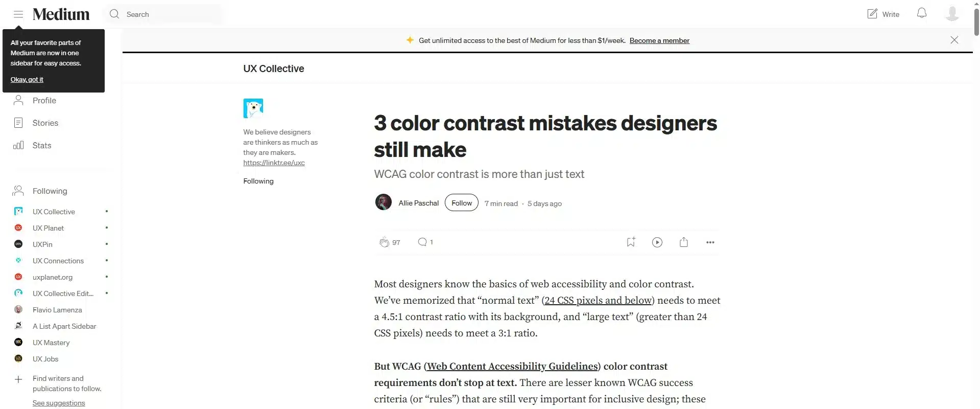Screen dimensions: 980x409
Task: Open the notifications bell
Action: [921, 13]
